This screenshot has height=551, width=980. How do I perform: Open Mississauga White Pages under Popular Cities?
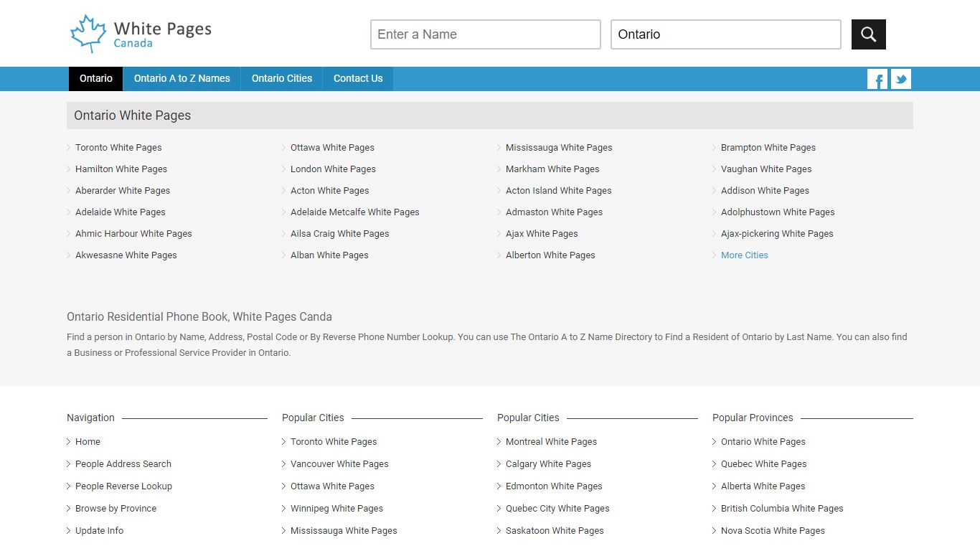tap(344, 531)
